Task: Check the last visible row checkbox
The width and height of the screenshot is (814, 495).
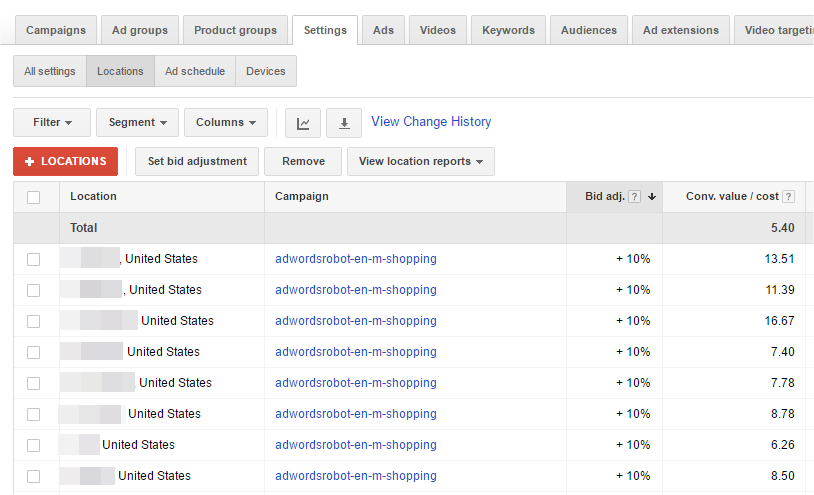Action: (x=34, y=476)
